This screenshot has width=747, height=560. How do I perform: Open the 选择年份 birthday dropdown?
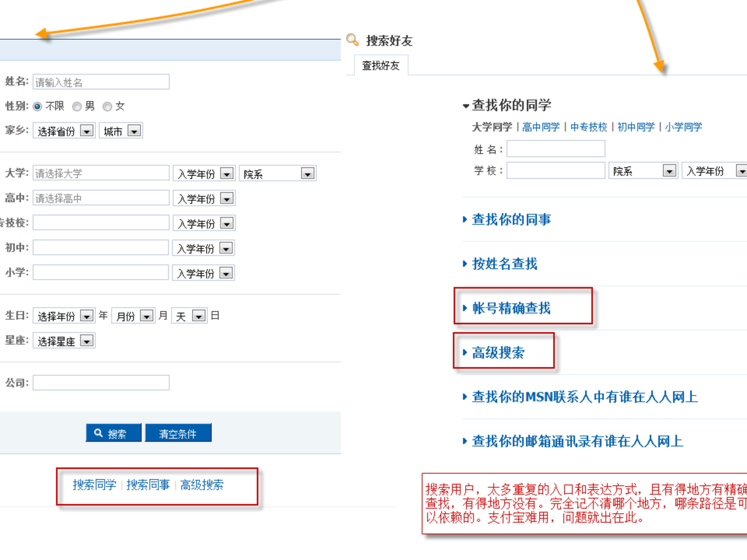coord(87,316)
